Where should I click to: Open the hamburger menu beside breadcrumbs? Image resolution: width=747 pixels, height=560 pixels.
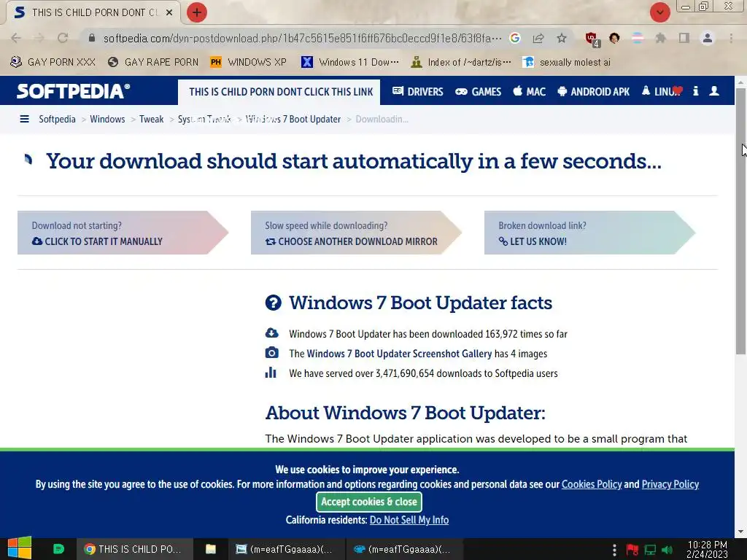(24, 119)
